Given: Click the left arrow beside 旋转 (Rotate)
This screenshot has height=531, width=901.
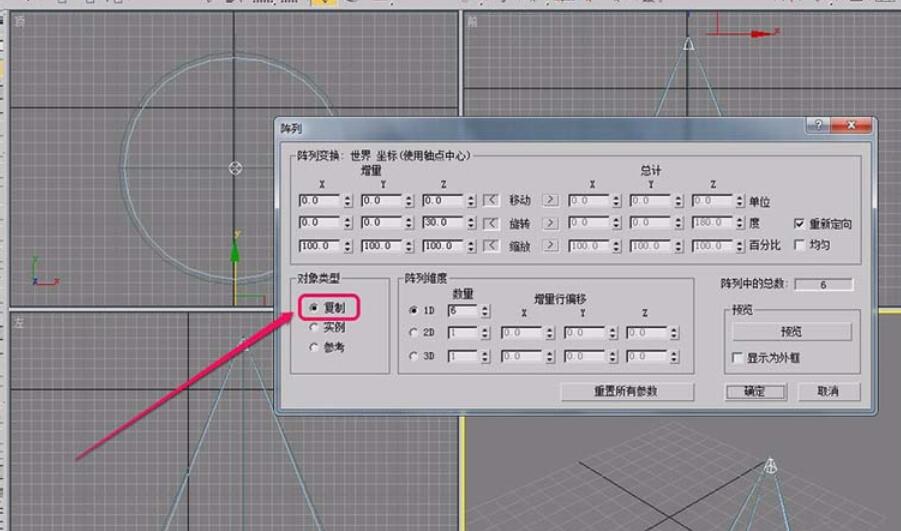Looking at the screenshot, I should click(491, 223).
